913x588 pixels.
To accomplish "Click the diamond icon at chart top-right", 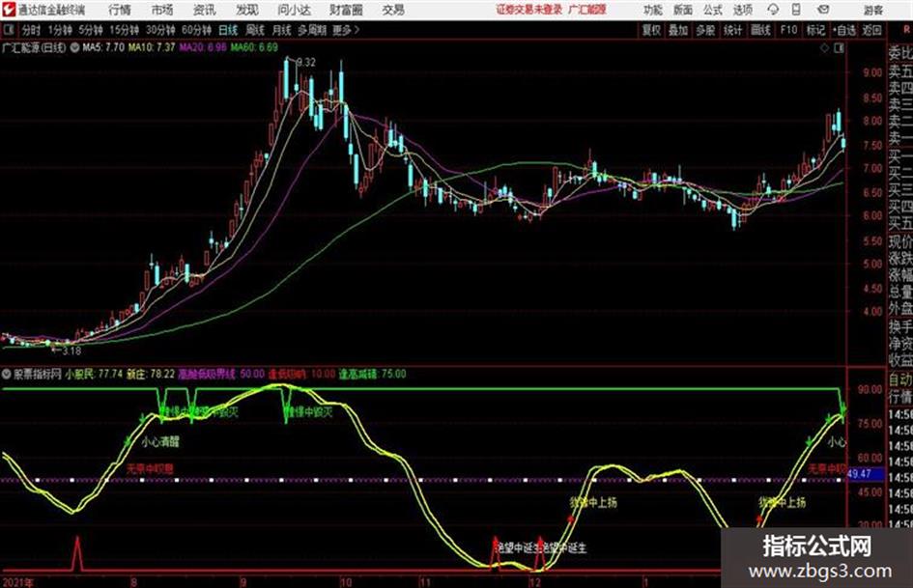I will pyautogui.click(x=824, y=48).
